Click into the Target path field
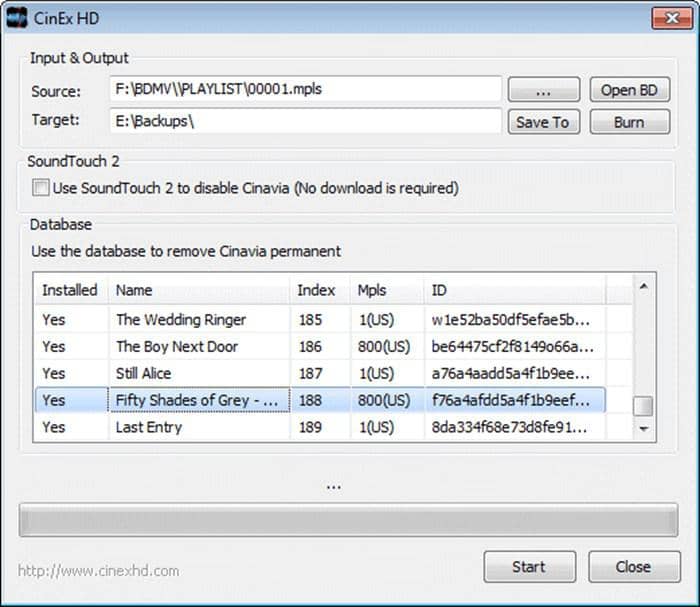This screenshot has width=700, height=607. [x=305, y=121]
